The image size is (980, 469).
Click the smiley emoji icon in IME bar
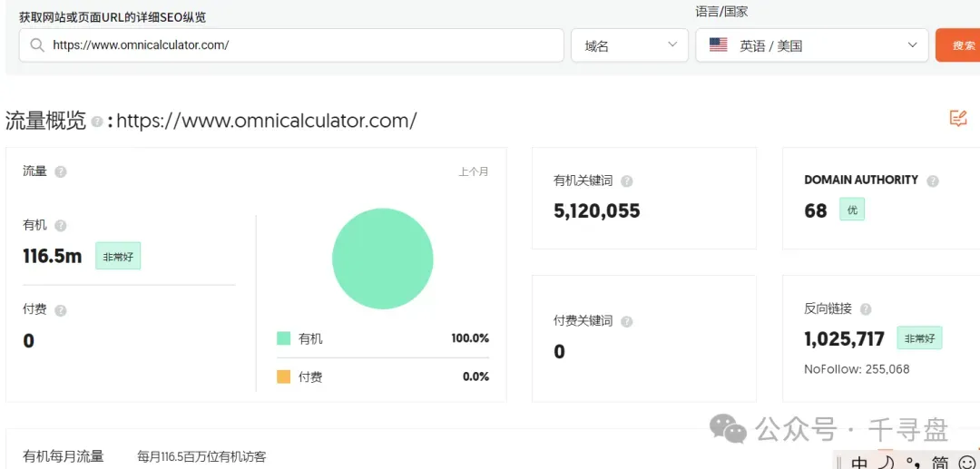tap(967, 463)
